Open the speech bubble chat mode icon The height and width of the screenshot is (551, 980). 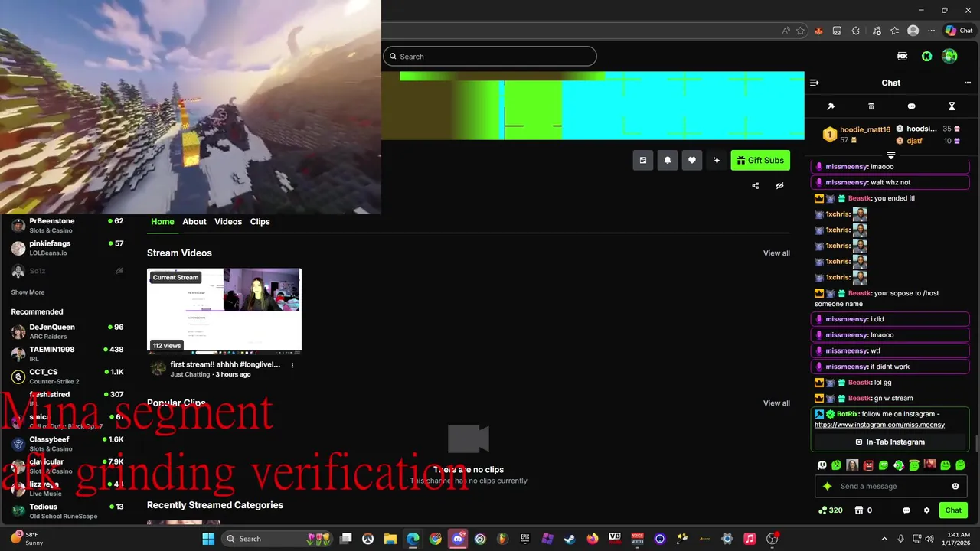(x=911, y=106)
